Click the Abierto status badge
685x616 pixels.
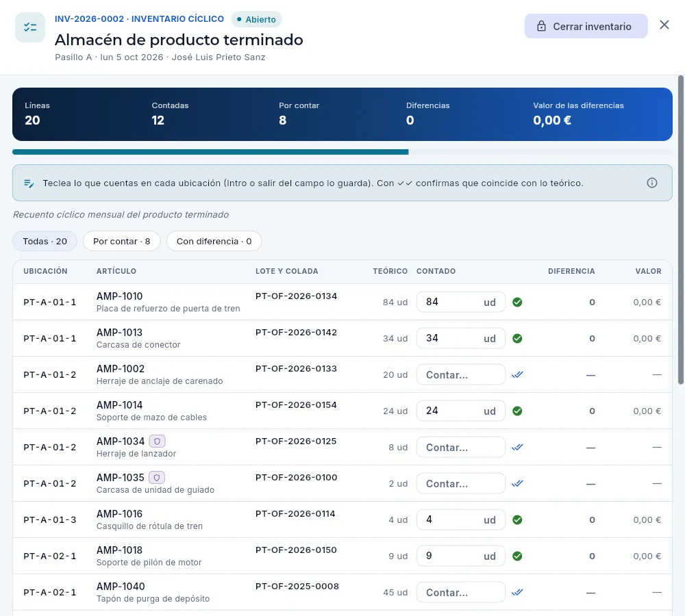pos(256,19)
